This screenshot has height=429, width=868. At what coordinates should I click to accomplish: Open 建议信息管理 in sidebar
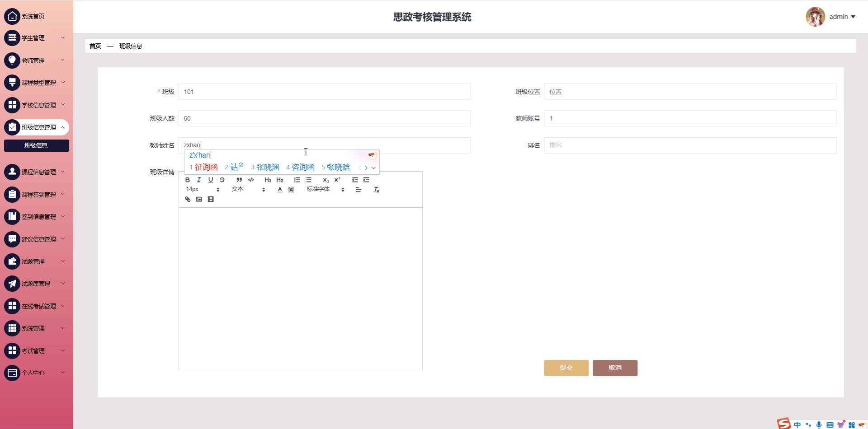[36, 239]
